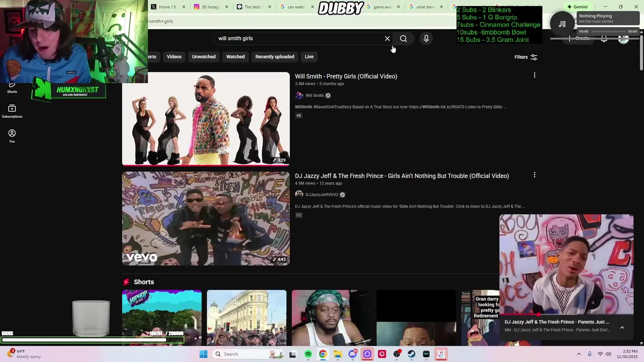
Task: Open Task View on the taskbar
Action: click(x=293, y=354)
